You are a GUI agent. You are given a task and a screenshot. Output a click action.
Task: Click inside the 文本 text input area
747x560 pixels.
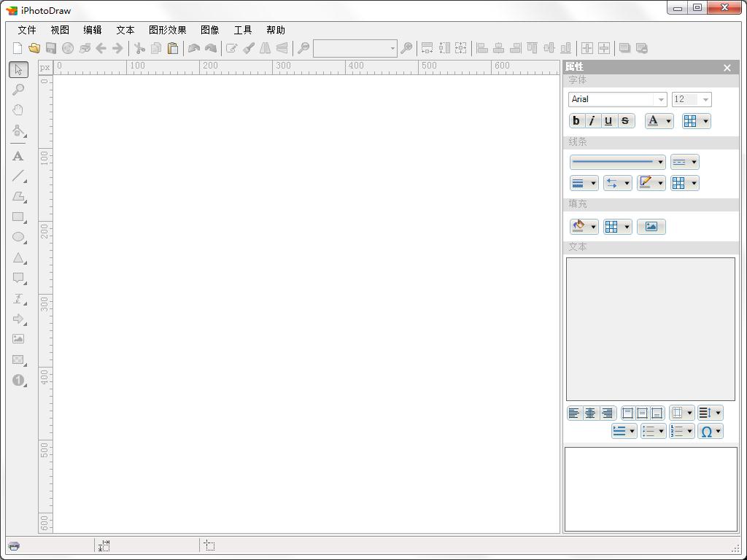point(650,328)
